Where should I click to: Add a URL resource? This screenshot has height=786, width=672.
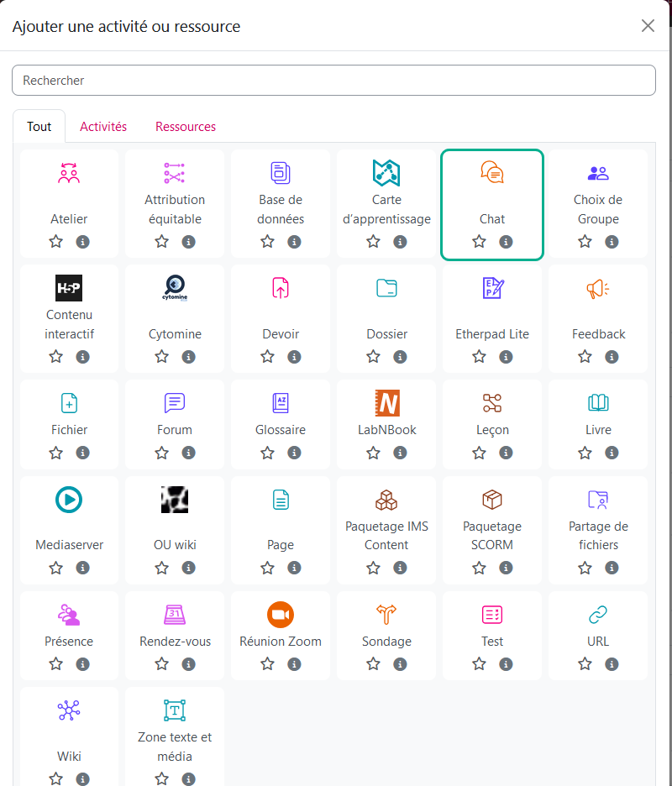pyautogui.click(x=598, y=626)
